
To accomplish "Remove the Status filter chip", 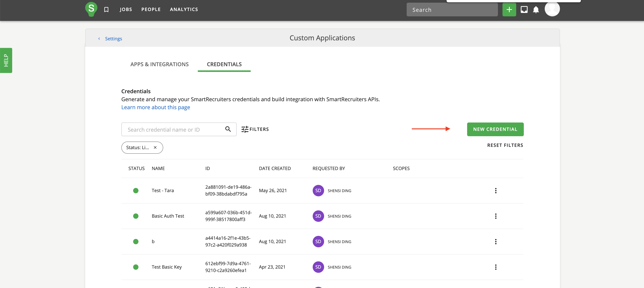I will tap(155, 147).
